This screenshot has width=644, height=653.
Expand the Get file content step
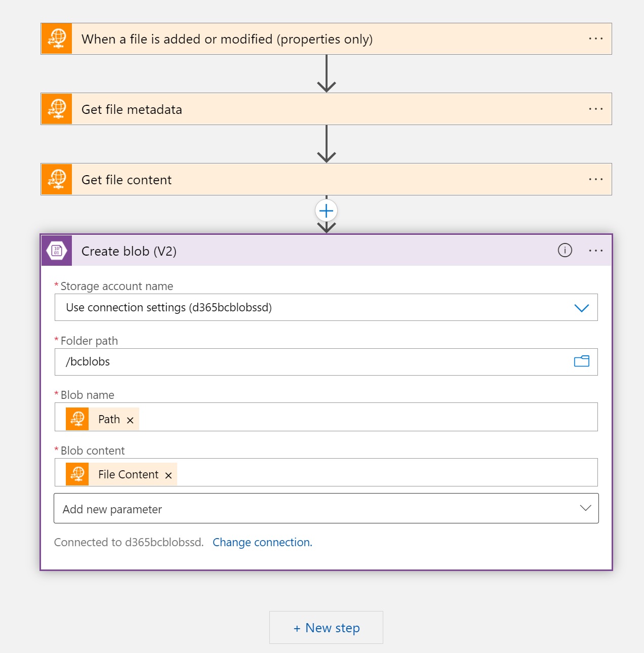[x=304, y=180]
